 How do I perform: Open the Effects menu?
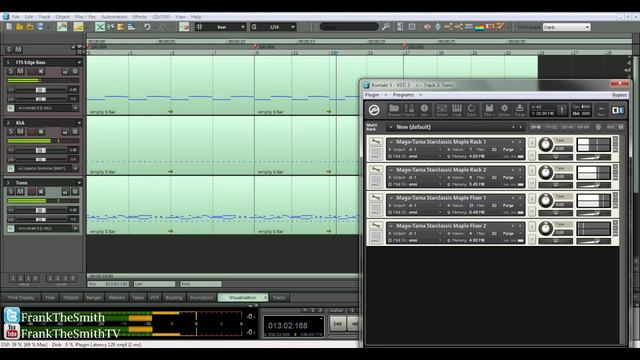pos(140,17)
